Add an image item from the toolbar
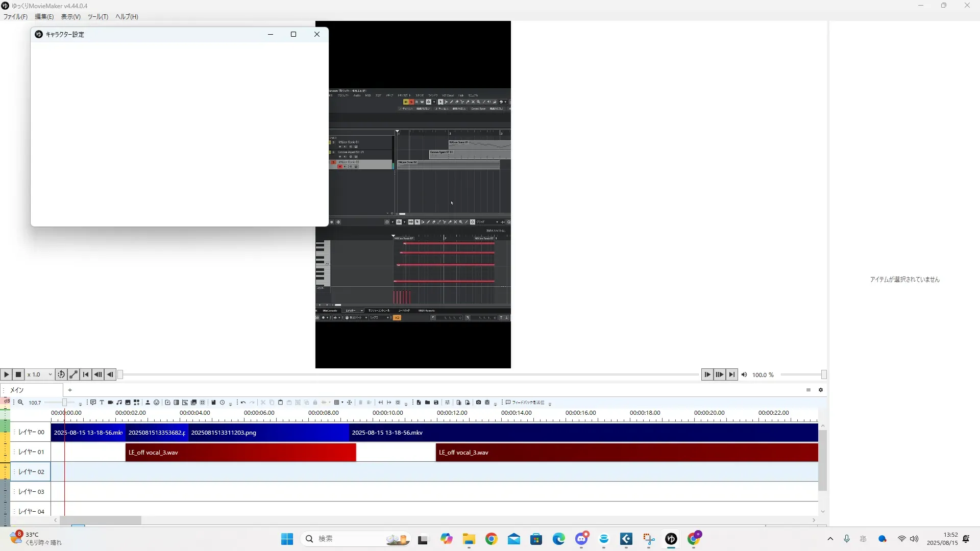This screenshot has height=551, width=980. tap(128, 403)
